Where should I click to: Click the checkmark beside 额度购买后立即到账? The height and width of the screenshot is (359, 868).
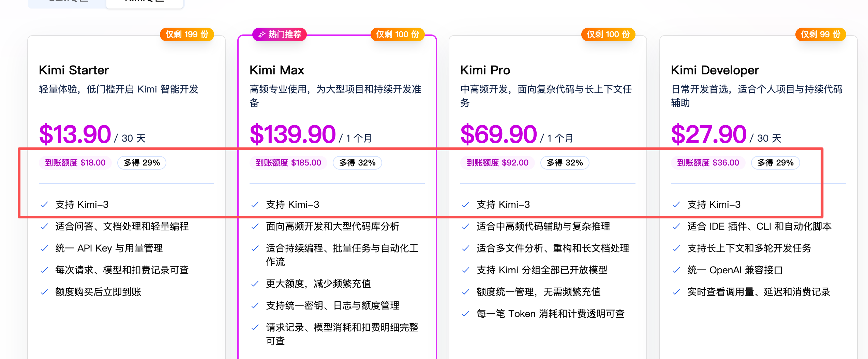(x=44, y=292)
